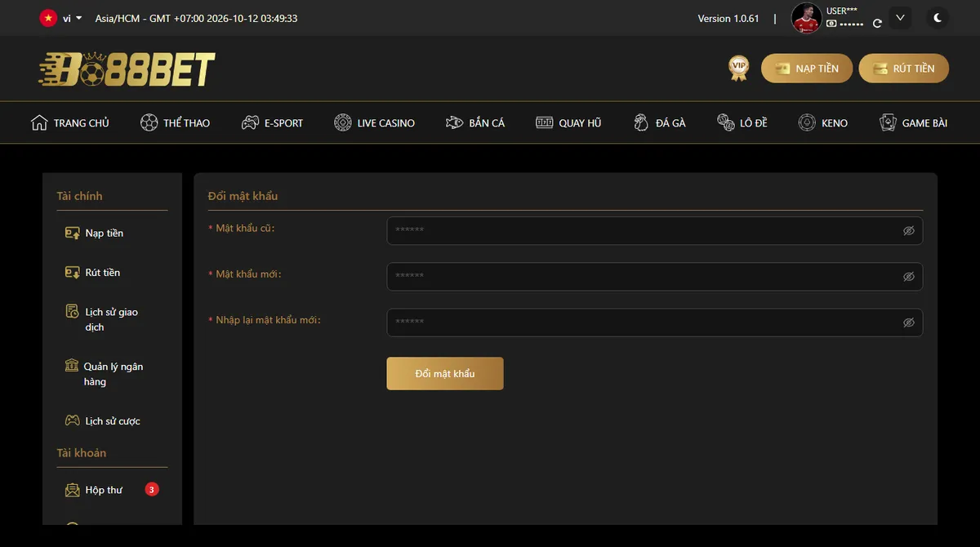Toggle dark mode moon icon

938,18
